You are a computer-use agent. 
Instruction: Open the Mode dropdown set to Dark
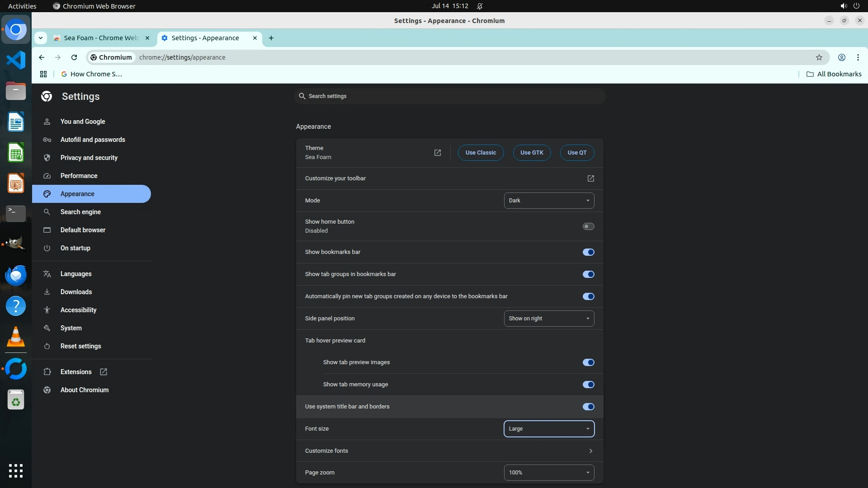pyautogui.click(x=548, y=201)
